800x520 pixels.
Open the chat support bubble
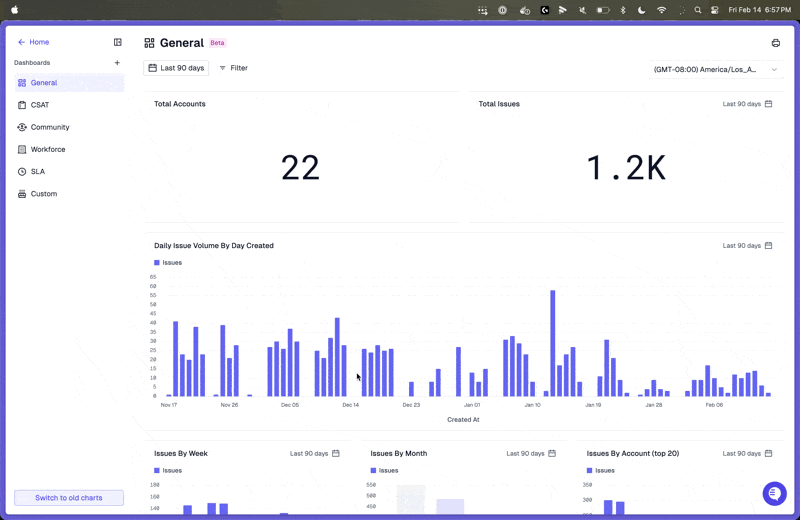coord(774,493)
